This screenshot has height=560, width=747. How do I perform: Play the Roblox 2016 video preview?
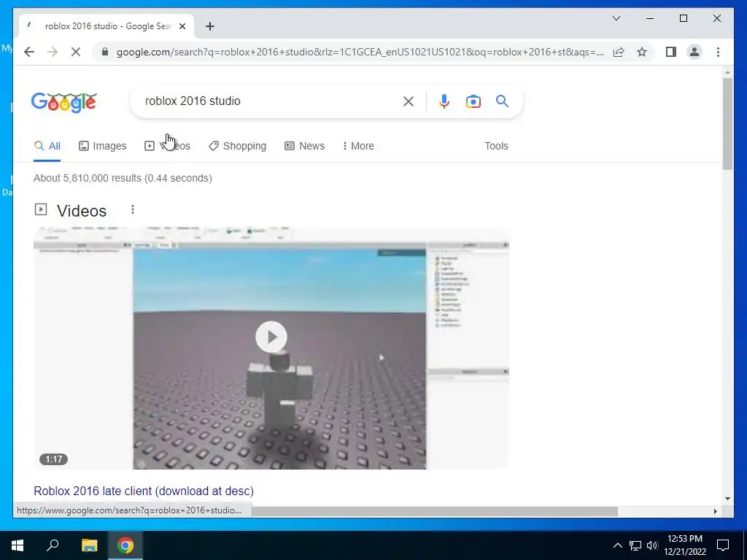coord(271,337)
